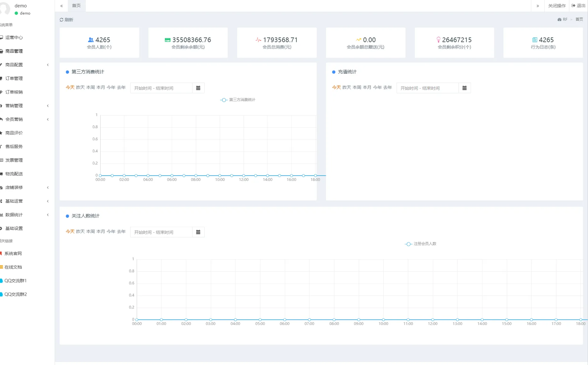The height and width of the screenshot is (365, 588).
Task: Click the 刷新 refresh button
Action: (66, 20)
